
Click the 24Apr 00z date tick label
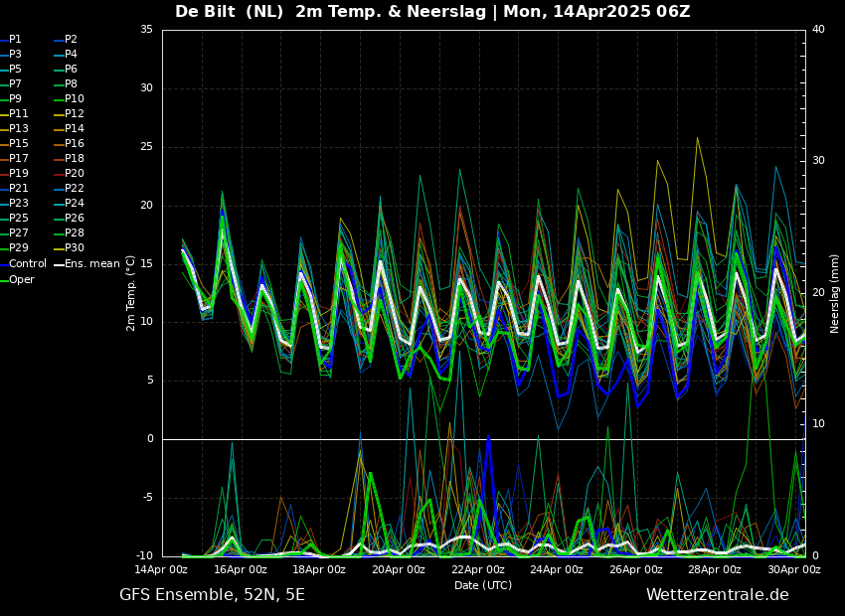pos(557,570)
